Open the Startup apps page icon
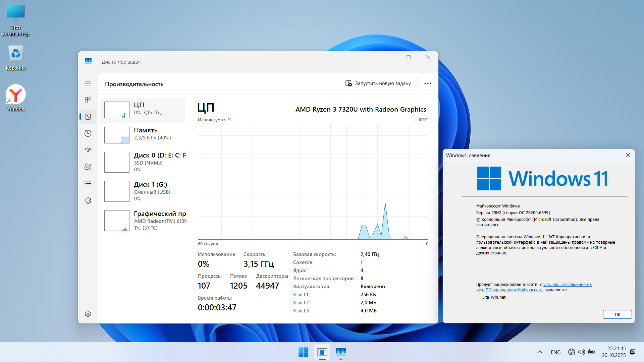 [88, 150]
